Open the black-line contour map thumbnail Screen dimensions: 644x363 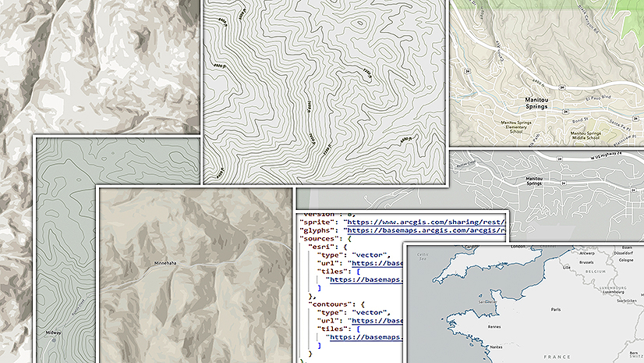(324, 91)
